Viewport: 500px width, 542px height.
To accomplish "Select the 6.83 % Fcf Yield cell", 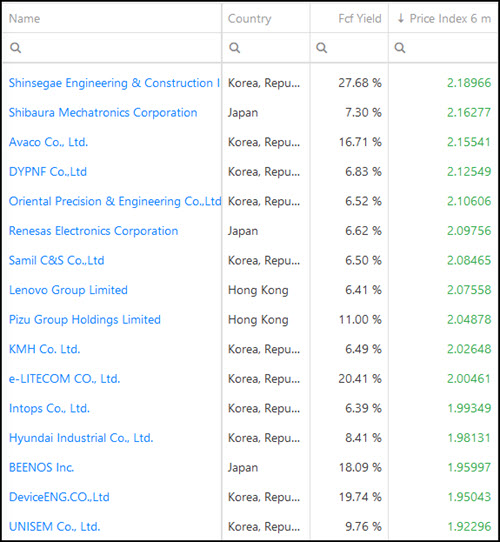I will coord(363,172).
